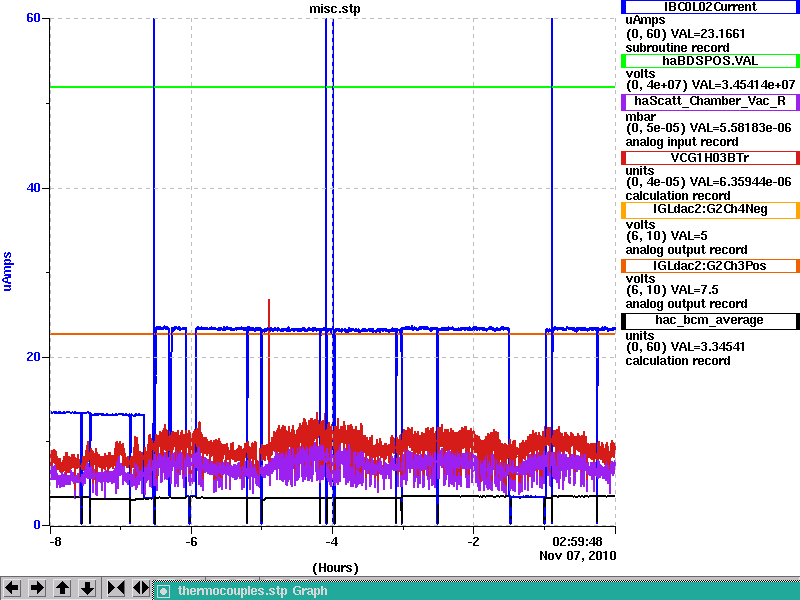Viewport: 800px width, 600px height.
Task: Click the uAmps y-axis label
Action: point(8,271)
